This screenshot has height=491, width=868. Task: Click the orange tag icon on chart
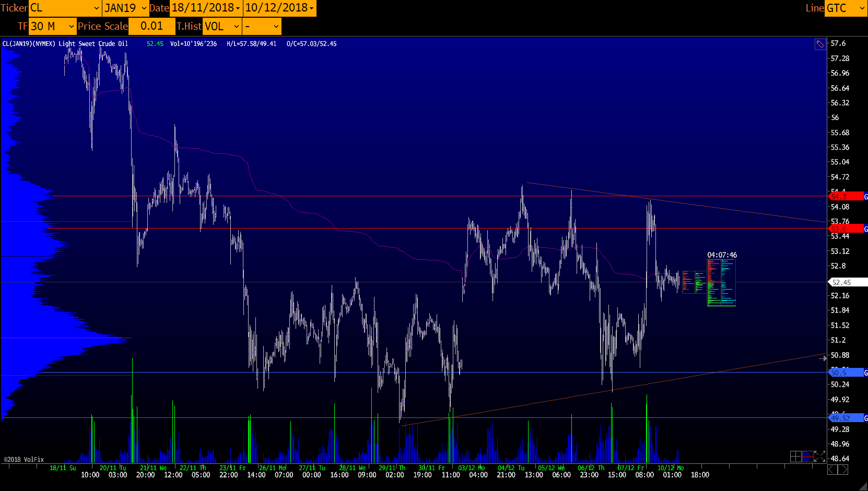[820, 44]
